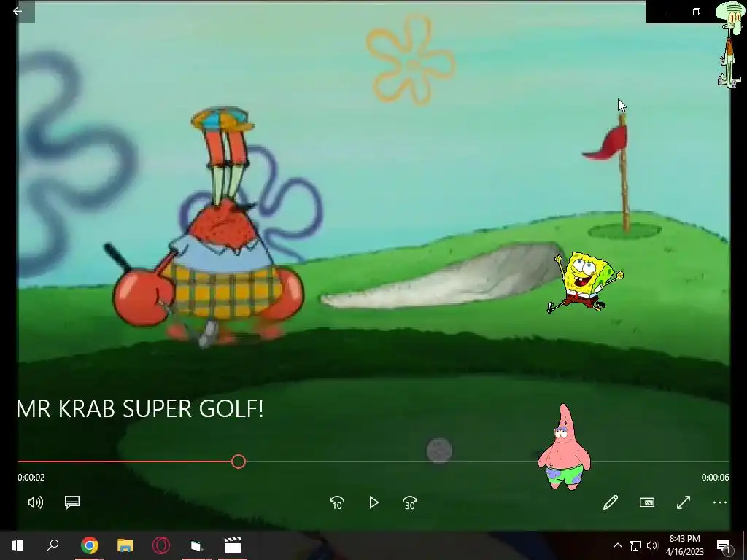
Task: Show hidden system tray icons
Action: click(x=617, y=545)
